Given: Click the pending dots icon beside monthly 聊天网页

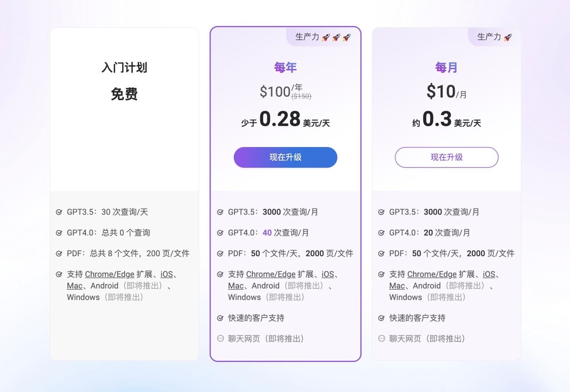Looking at the screenshot, I should point(381,339).
